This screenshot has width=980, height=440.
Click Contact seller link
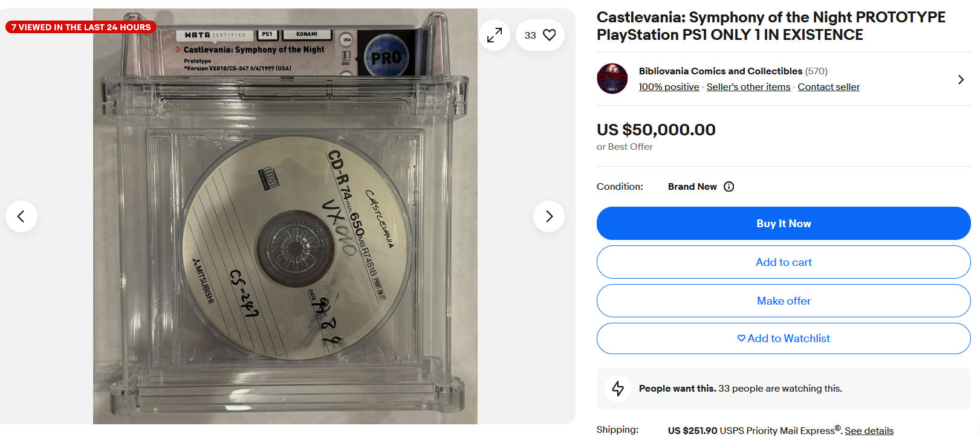828,87
